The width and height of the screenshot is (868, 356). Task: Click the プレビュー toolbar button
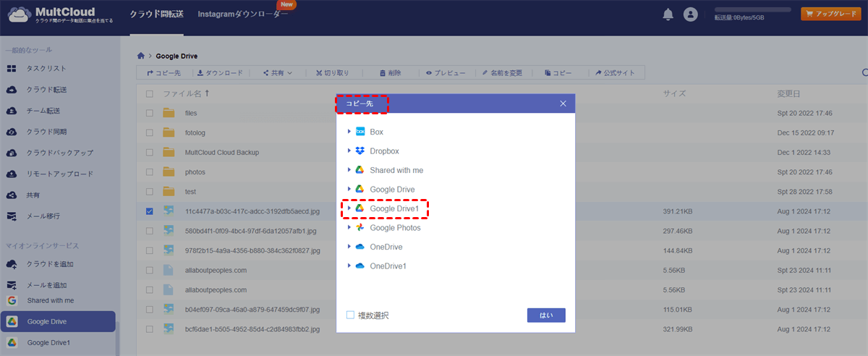coord(446,73)
